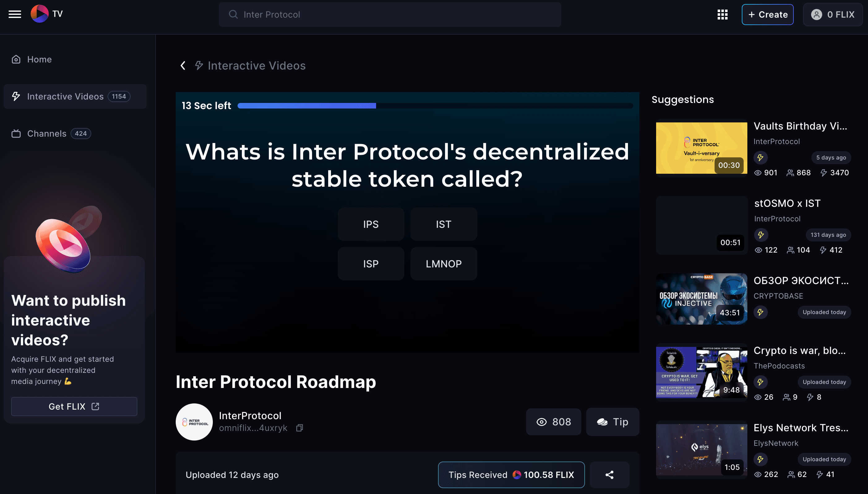Click the Interactive Videos lightning bolt icon
The image size is (868, 494).
(16, 96)
